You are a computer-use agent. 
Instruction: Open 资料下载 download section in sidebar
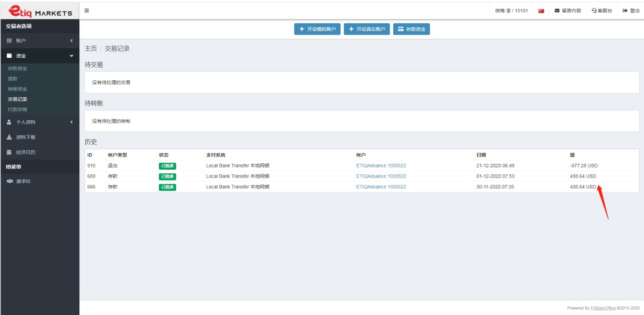coord(25,137)
